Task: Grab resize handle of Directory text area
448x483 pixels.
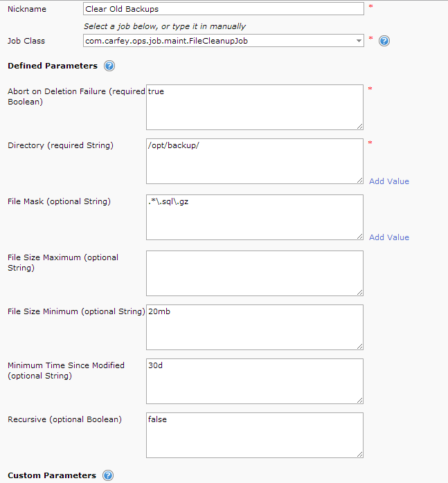Action: click(x=359, y=180)
